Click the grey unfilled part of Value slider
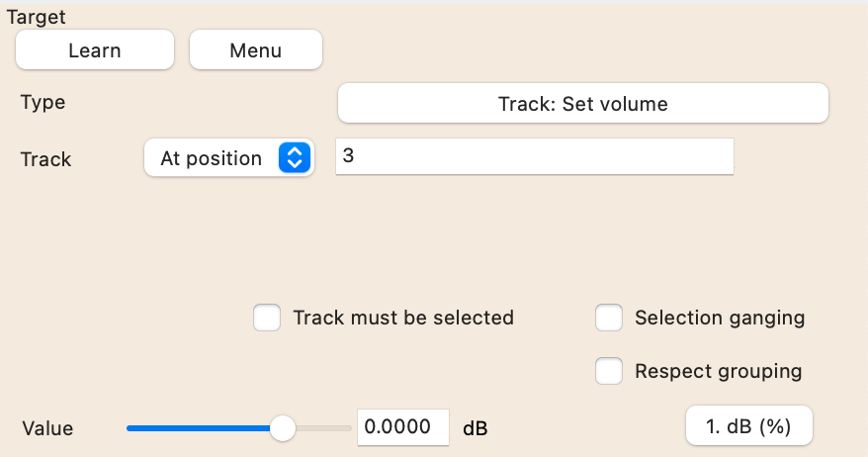This screenshot has height=457, width=868. click(x=323, y=428)
